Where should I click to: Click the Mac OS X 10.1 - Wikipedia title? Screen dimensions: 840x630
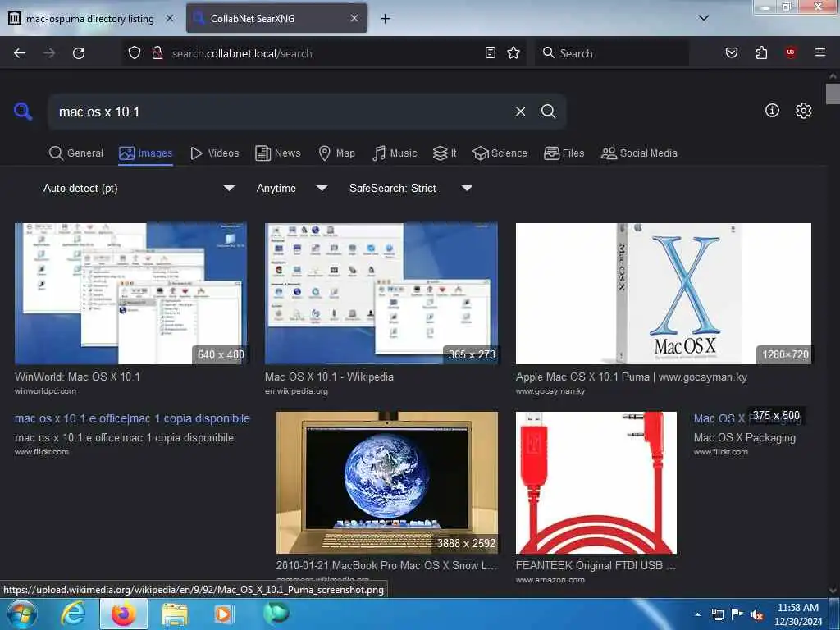coord(329,377)
